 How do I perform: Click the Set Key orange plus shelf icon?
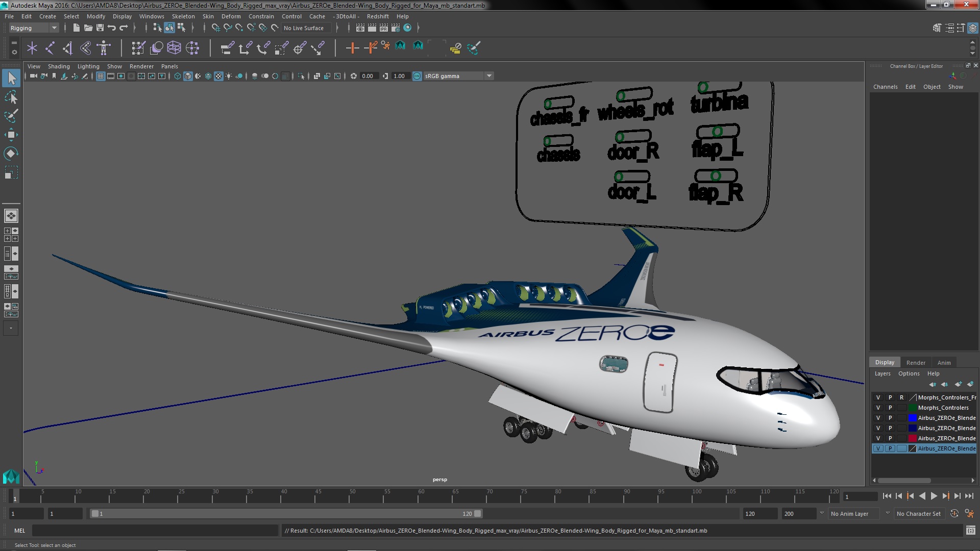tap(352, 48)
